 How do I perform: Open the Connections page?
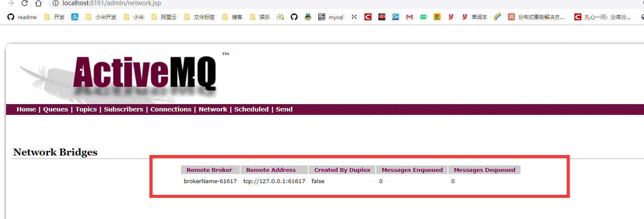pyautogui.click(x=171, y=109)
